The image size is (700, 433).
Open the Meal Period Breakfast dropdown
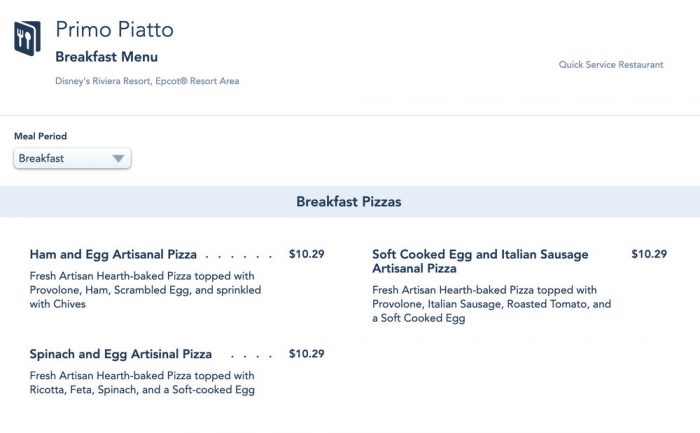click(x=72, y=158)
